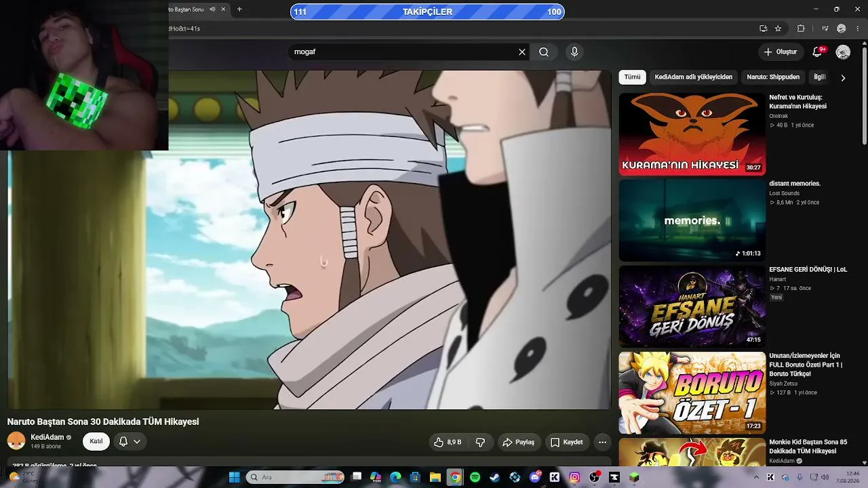Open Discord from the taskbar
Image resolution: width=868 pixels, height=488 pixels.
(534, 477)
